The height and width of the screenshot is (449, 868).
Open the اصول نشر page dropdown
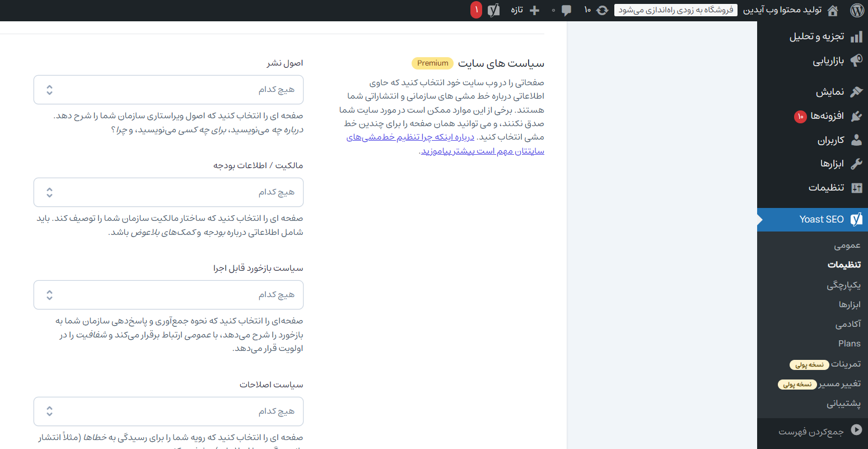point(168,90)
